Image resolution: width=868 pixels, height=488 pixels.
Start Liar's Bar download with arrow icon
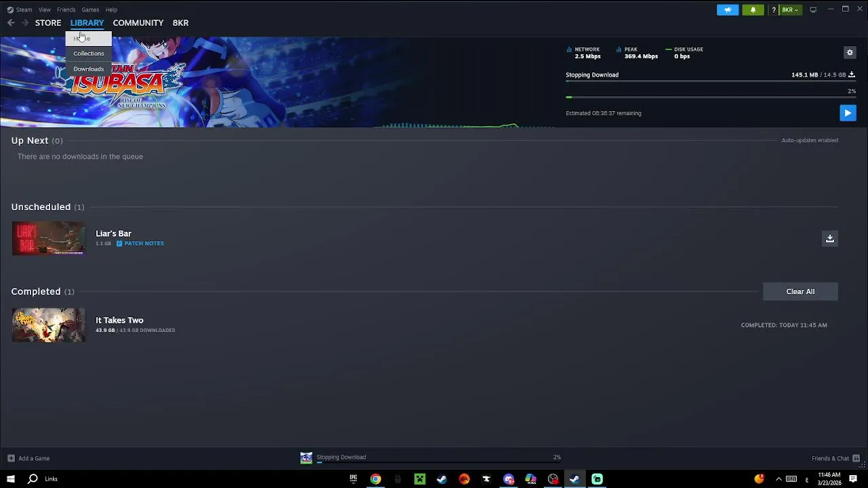coord(829,239)
